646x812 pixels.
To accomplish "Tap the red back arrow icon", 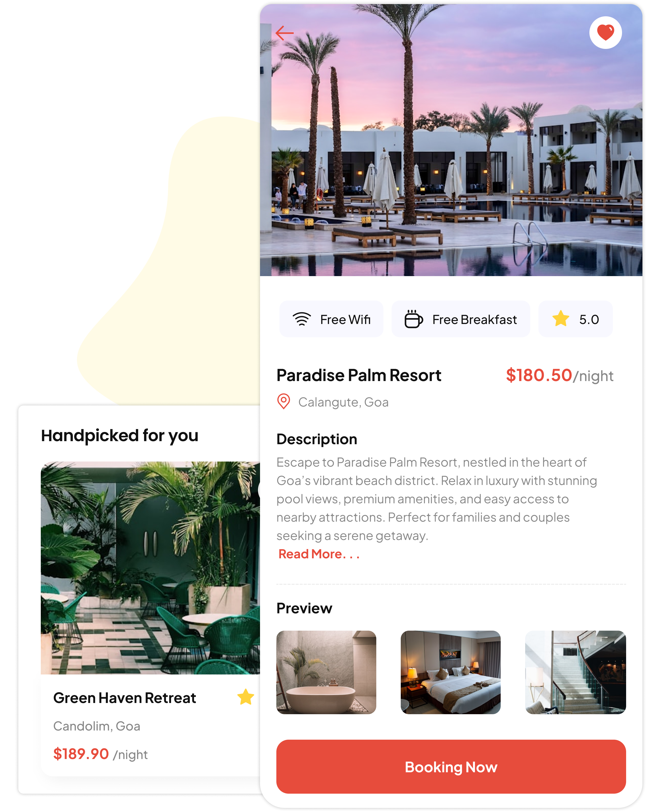I will pos(284,33).
